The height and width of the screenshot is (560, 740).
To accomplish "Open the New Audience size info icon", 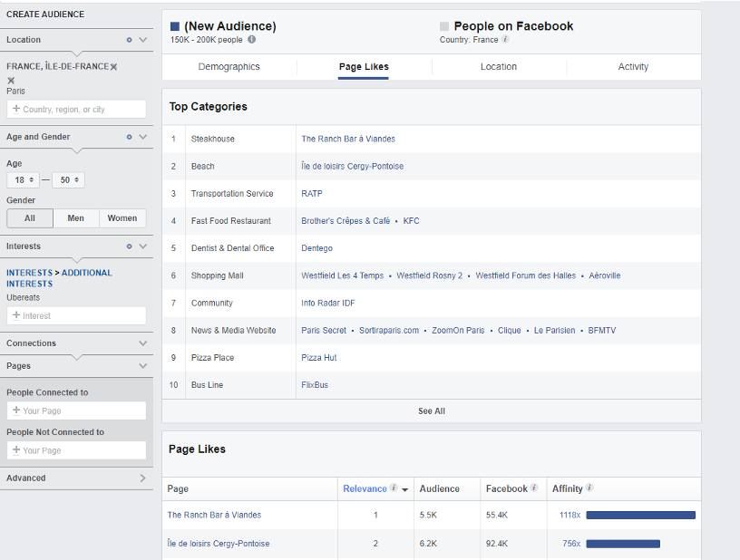I will click(x=252, y=40).
